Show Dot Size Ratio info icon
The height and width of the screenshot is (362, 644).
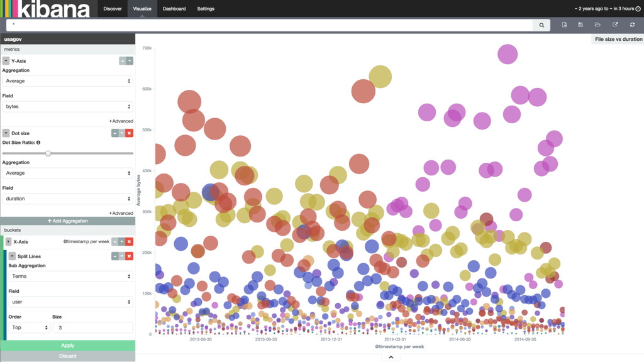coord(38,143)
